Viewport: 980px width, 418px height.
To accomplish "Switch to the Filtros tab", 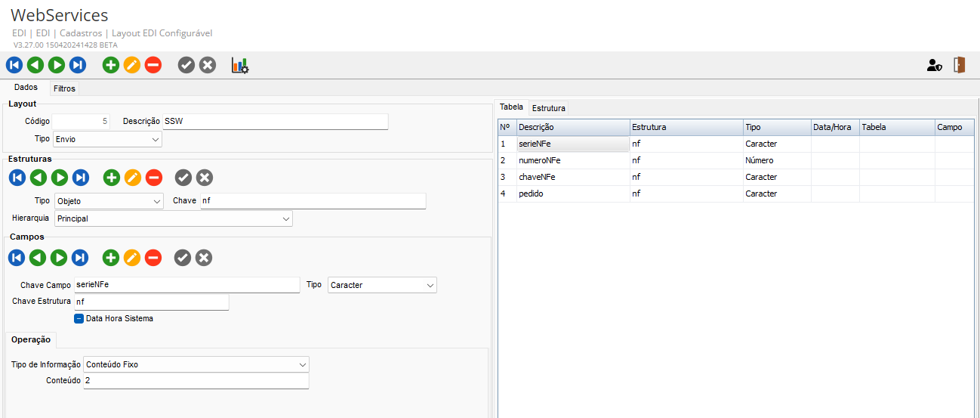I will (64, 88).
